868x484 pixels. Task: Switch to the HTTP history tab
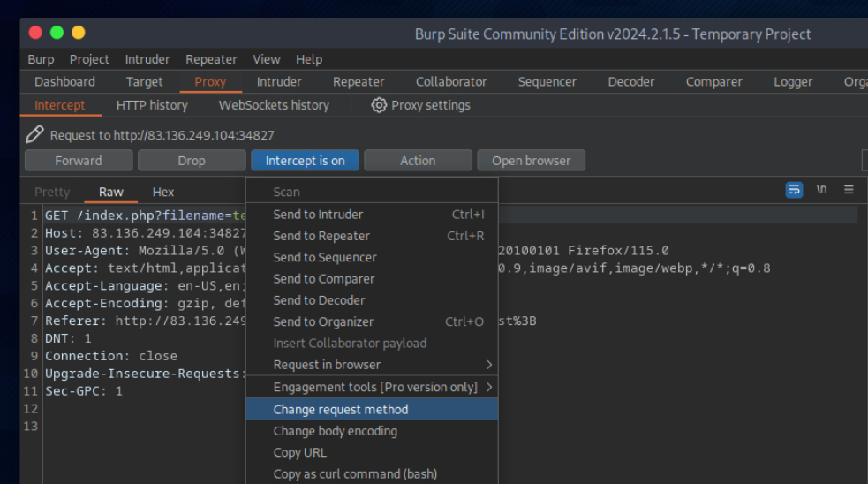(x=152, y=105)
